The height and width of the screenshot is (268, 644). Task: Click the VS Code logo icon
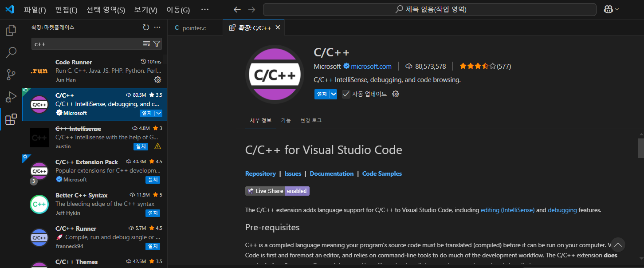point(10,9)
